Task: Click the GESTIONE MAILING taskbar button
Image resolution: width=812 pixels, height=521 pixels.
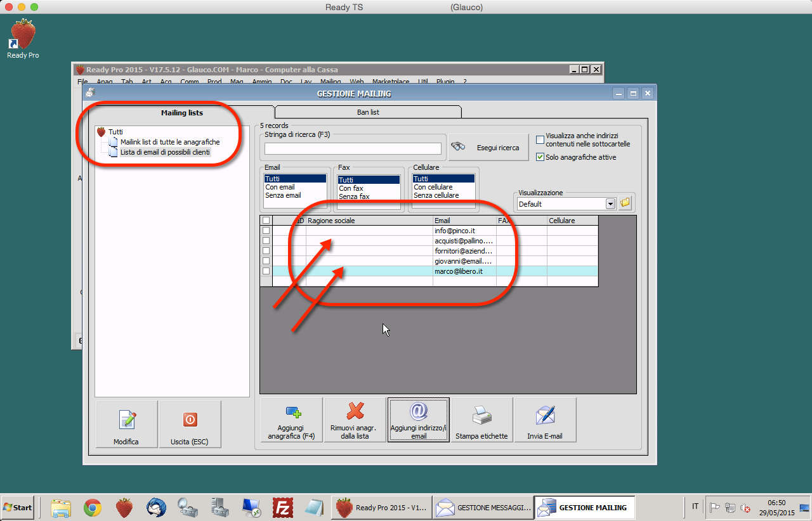Action: click(585, 507)
